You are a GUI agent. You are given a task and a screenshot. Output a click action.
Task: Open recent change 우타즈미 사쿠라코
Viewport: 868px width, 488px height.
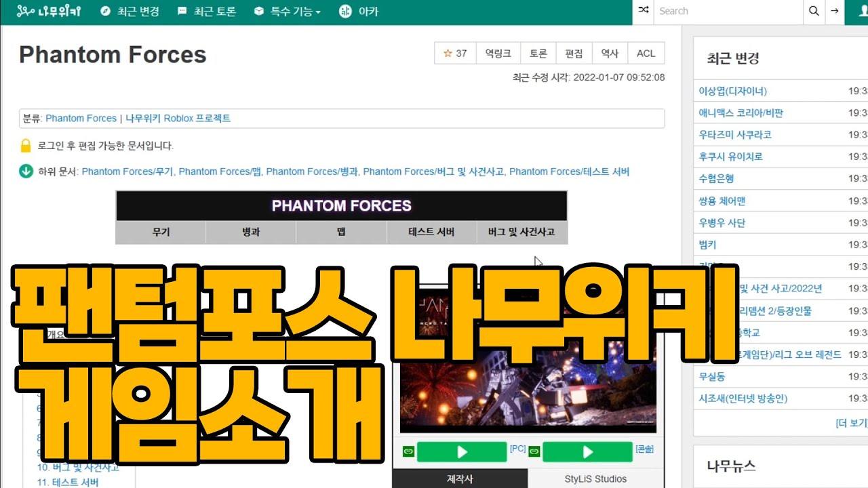[x=735, y=135]
